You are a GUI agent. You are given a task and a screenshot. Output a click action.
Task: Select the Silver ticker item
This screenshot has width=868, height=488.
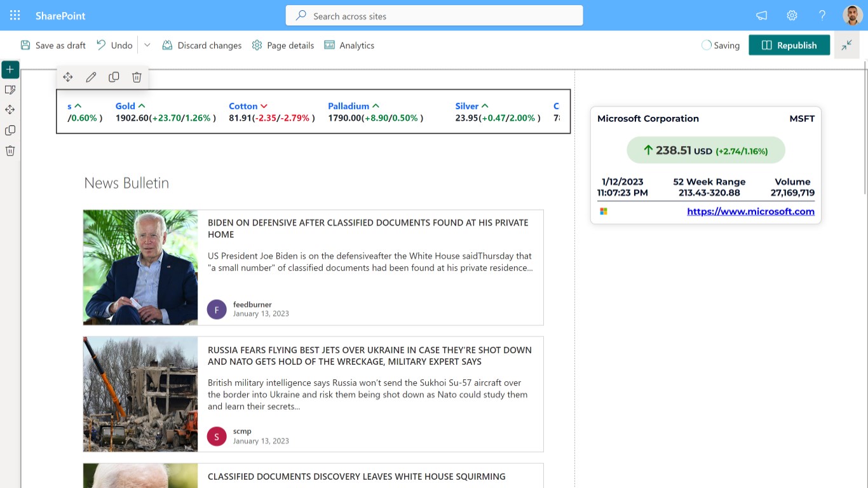click(x=498, y=112)
